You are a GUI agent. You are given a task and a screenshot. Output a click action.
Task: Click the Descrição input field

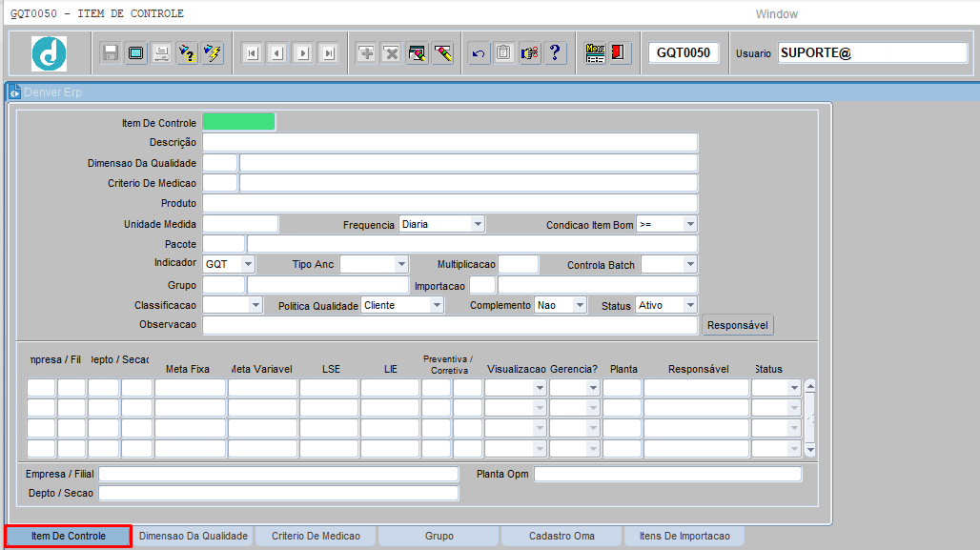coord(450,143)
